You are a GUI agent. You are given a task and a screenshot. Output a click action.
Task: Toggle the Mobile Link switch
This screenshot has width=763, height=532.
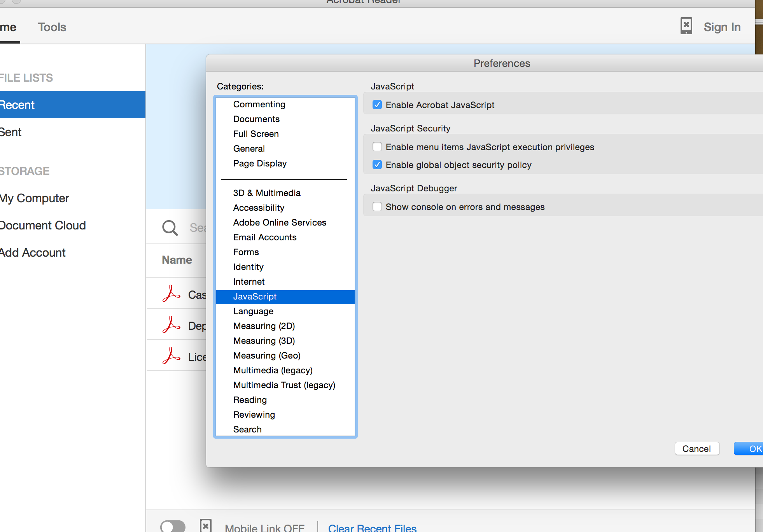pos(173,526)
